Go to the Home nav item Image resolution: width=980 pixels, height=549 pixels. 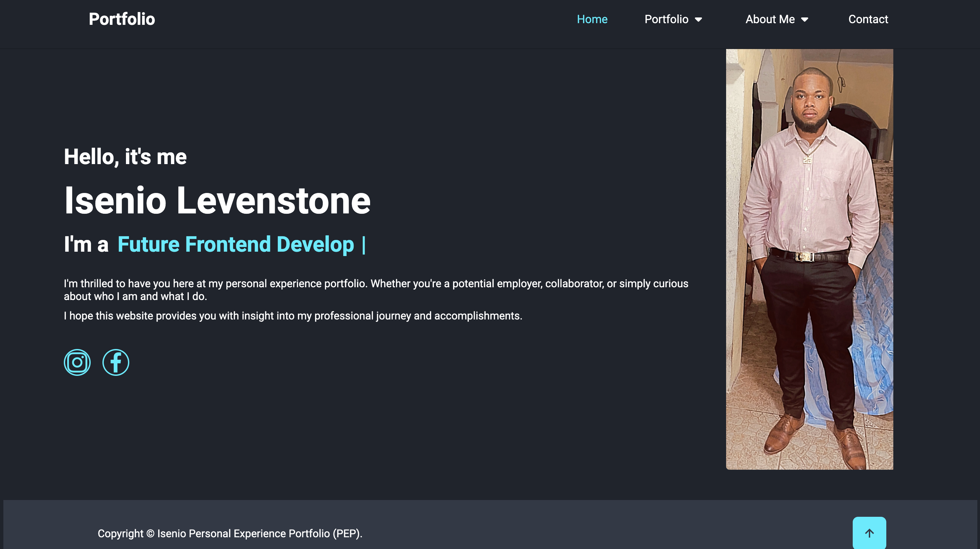coord(592,19)
